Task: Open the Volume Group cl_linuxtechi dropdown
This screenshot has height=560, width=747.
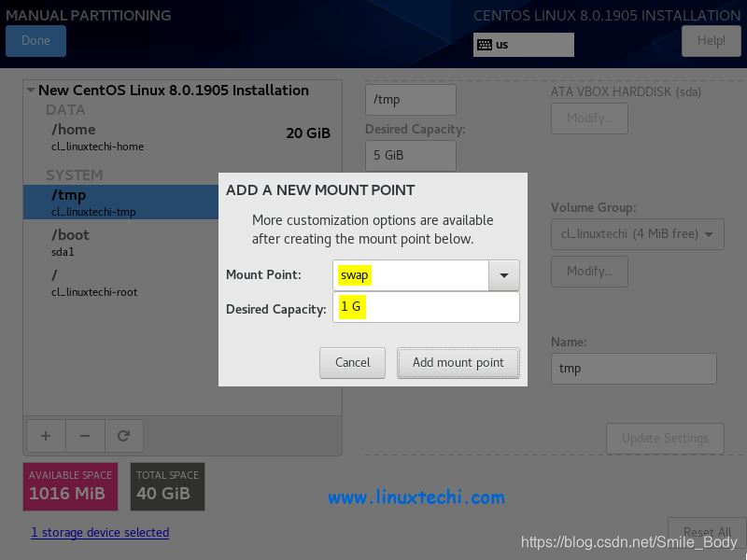Action: click(638, 234)
